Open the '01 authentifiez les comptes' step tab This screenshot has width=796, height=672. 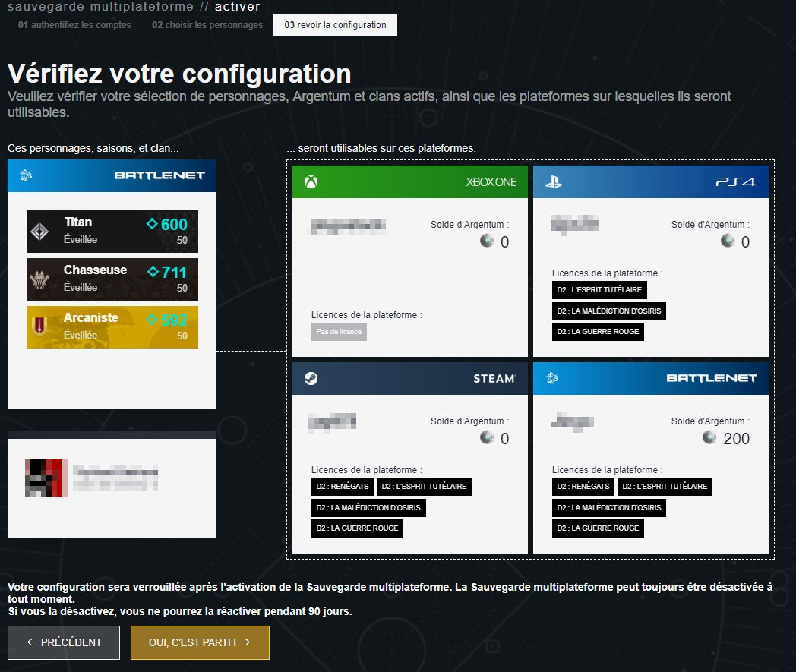point(74,25)
